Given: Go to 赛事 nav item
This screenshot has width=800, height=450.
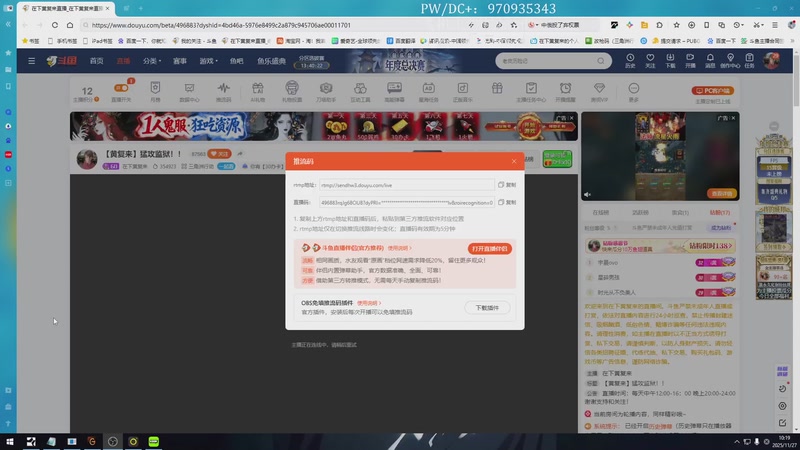Looking at the screenshot, I should [x=180, y=61].
